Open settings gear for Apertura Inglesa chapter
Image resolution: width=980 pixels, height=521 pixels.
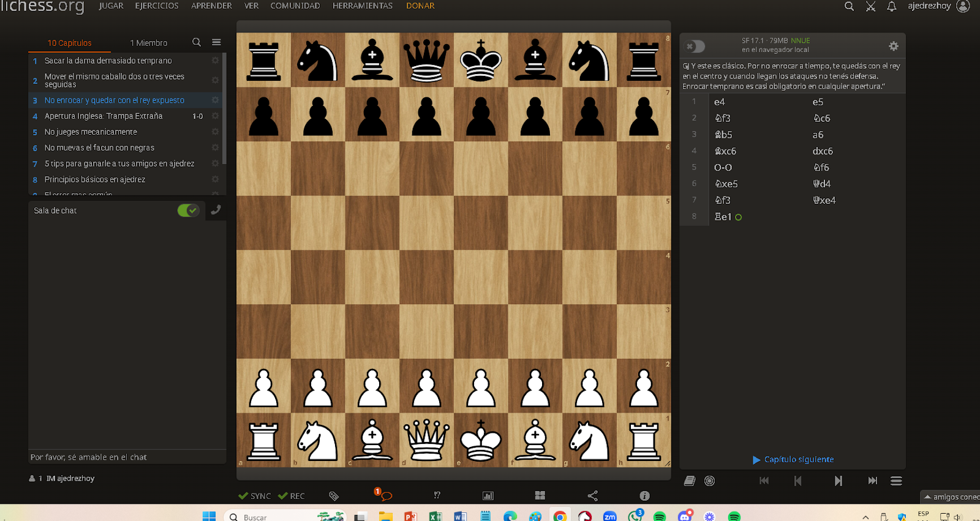point(215,116)
